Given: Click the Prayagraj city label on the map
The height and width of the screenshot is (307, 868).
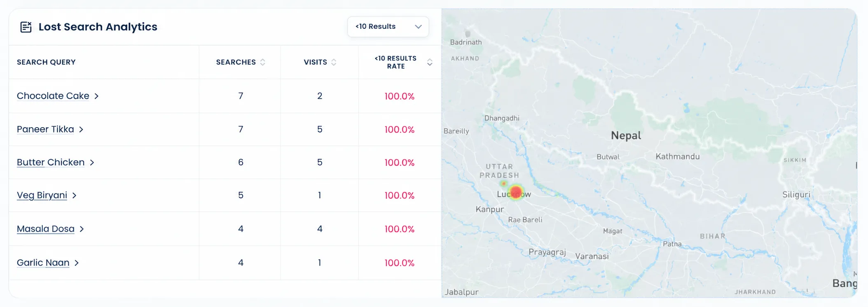Looking at the screenshot, I should (x=547, y=252).
